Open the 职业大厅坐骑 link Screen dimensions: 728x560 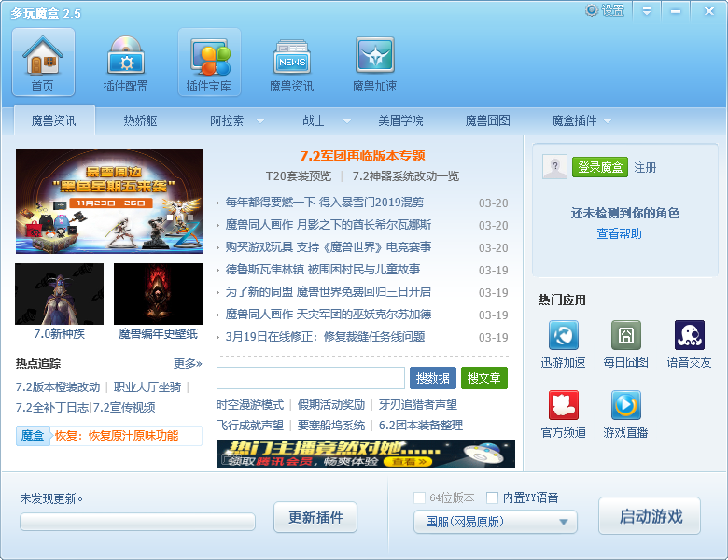coord(147,387)
